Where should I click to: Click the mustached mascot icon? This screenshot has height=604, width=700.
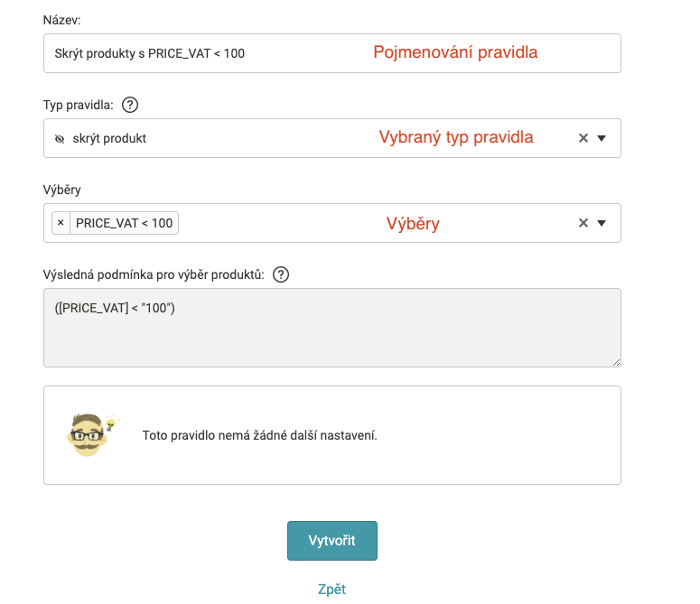[x=89, y=433]
